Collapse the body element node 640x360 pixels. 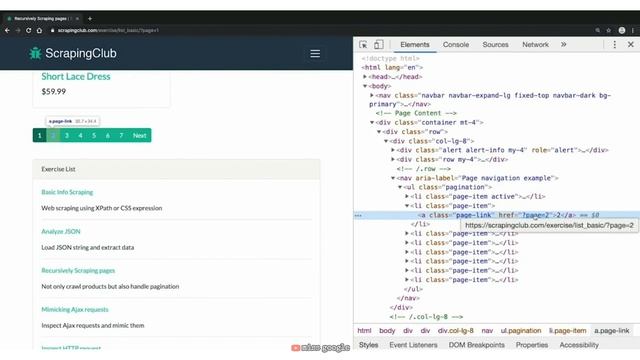pos(365,86)
